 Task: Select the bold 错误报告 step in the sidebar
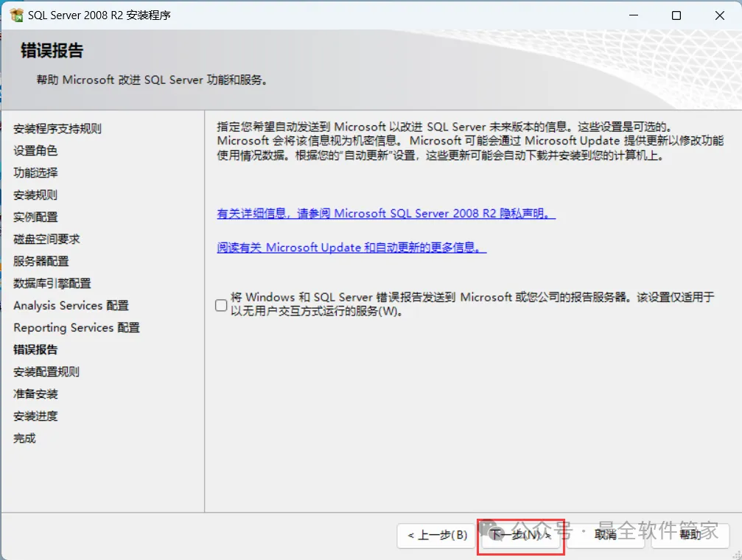pos(35,350)
